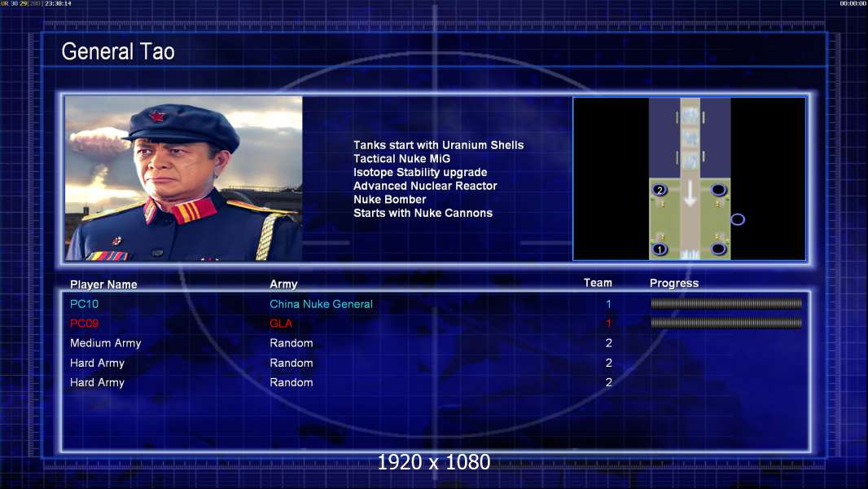Select 'Starts with Nuke Cannons' line
The height and width of the screenshot is (489, 868).
coord(423,213)
